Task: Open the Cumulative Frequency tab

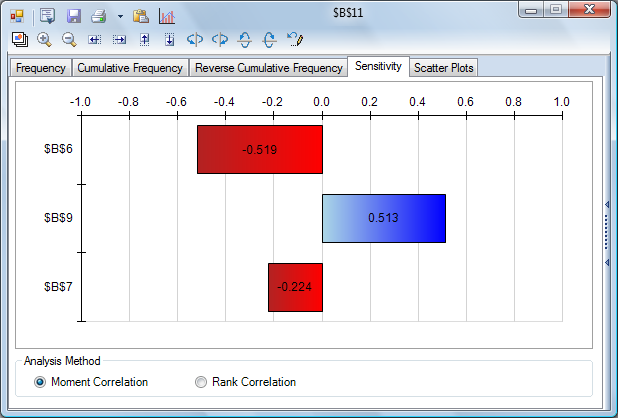Action: (x=130, y=68)
